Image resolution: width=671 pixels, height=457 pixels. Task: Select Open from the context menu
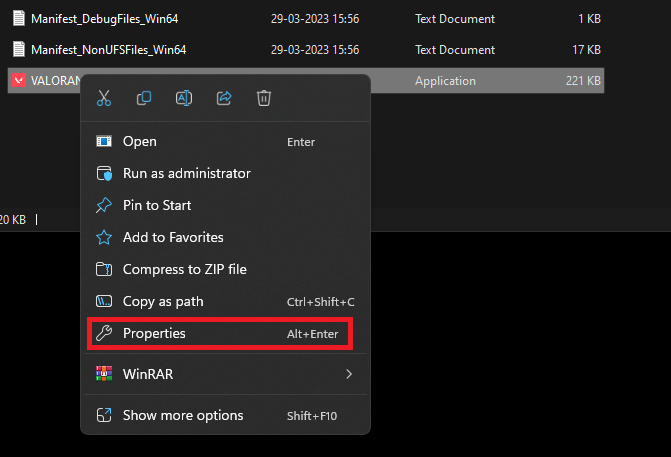click(139, 141)
